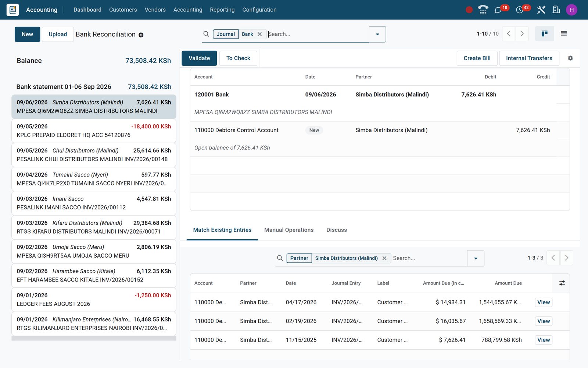This screenshot has height=368, width=588.
Task: Go to the previous page of matching entries
Action: click(x=553, y=258)
